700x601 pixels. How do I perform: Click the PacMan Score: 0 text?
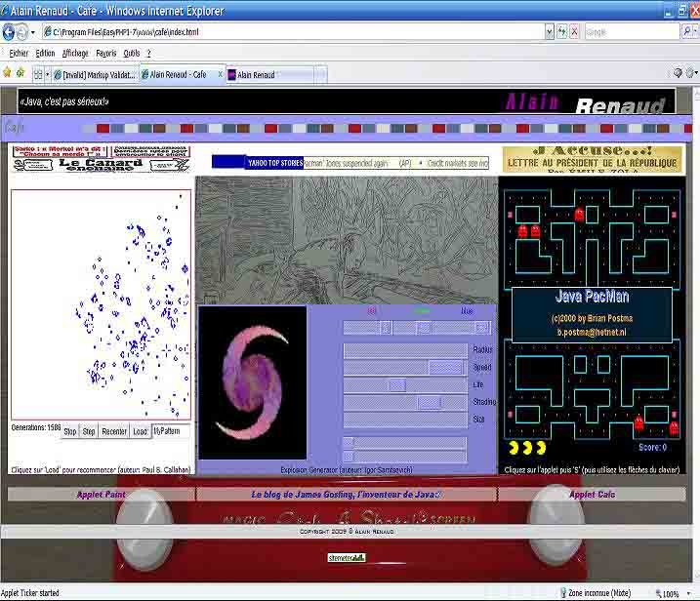click(652, 447)
